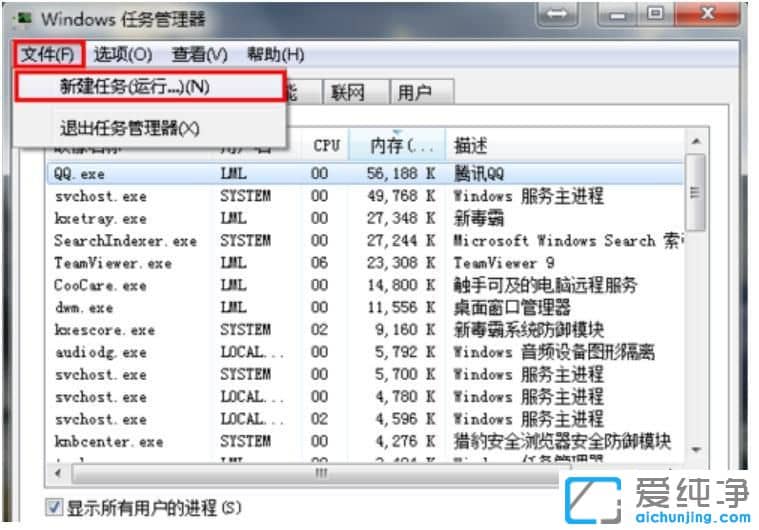Click the 猎豹安全浏览器安全防御模块 description
The image size is (759, 530).
562,441
